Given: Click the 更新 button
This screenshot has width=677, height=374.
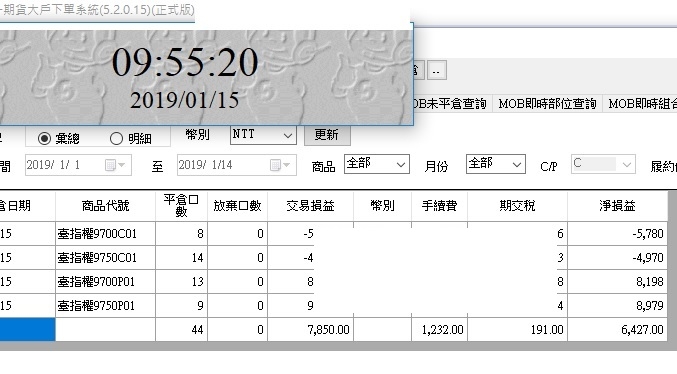Looking at the screenshot, I should click(x=327, y=135).
